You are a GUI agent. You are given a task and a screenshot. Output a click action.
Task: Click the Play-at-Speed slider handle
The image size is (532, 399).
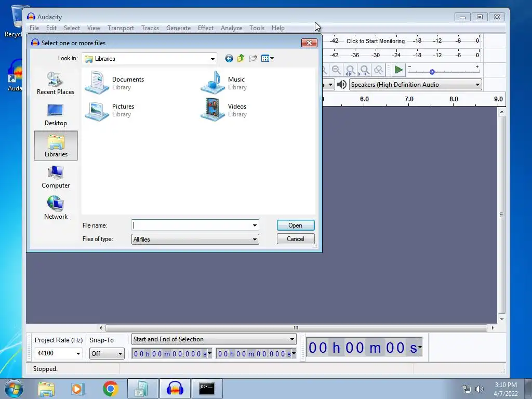[x=432, y=72]
